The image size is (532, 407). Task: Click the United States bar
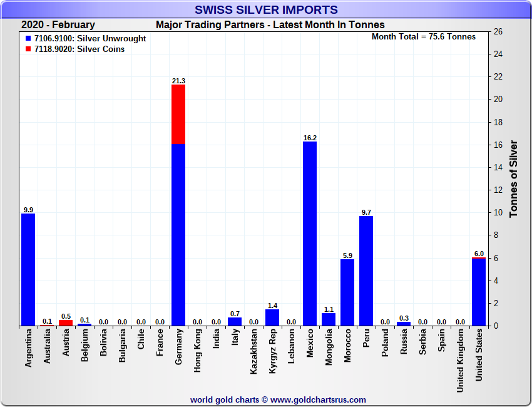(479, 292)
